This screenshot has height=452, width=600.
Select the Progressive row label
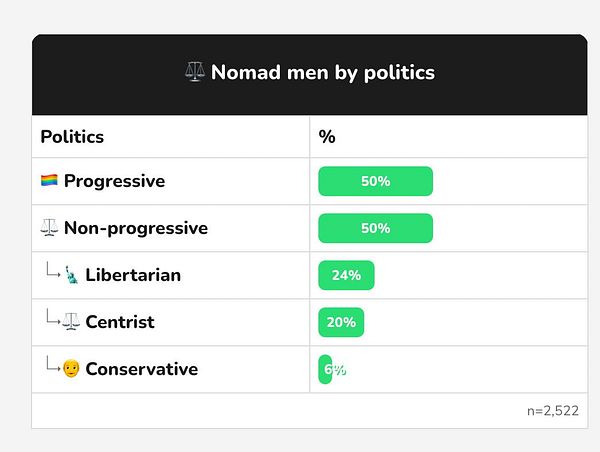pos(114,181)
